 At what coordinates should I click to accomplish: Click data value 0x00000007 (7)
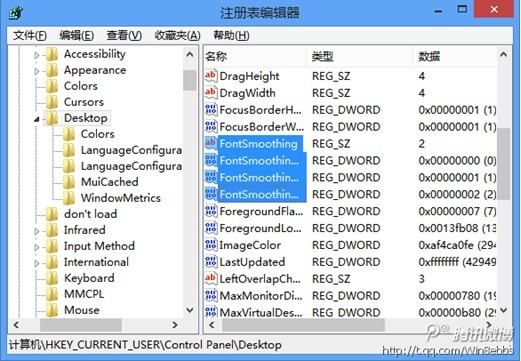click(x=457, y=211)
